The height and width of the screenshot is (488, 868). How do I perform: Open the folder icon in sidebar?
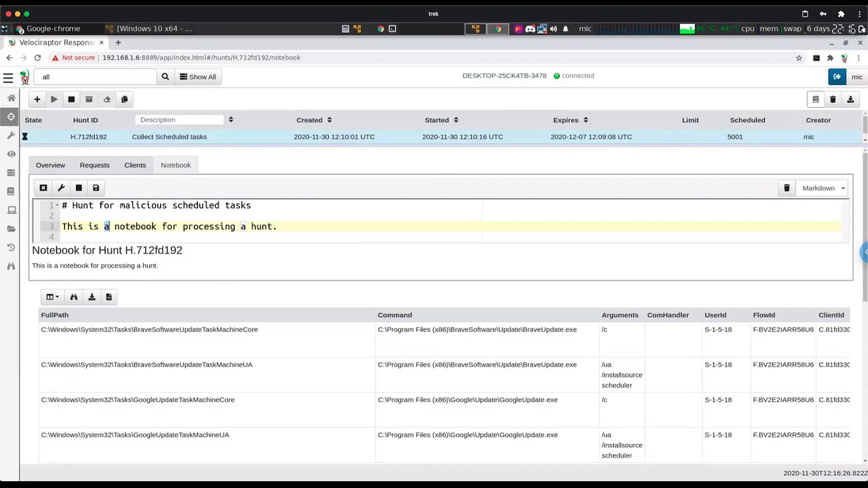[11, 228]
